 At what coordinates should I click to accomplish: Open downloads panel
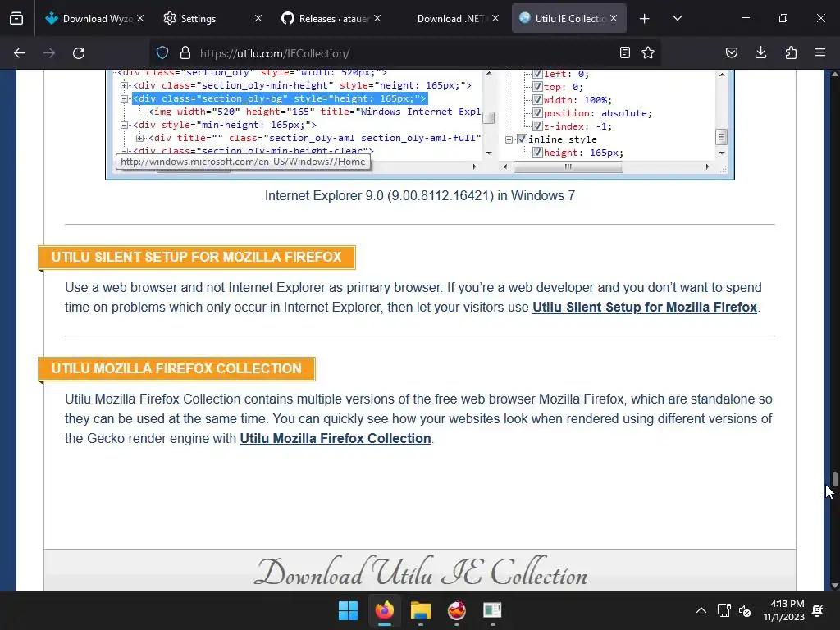tap(760, 52)
